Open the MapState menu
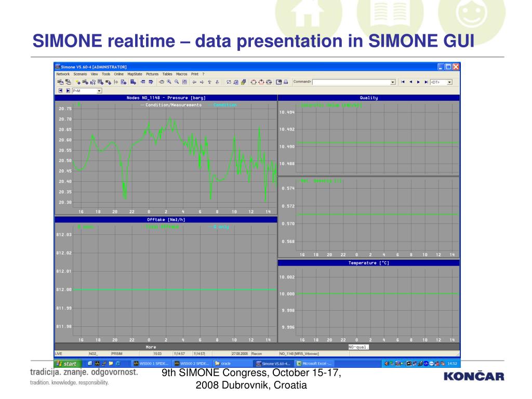532x399 pixels. click(135, 74)
